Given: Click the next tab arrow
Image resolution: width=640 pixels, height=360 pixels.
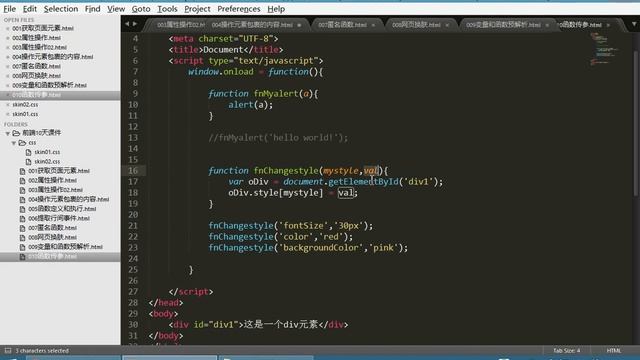Looking at the screenshot, I should coord(135,24).
